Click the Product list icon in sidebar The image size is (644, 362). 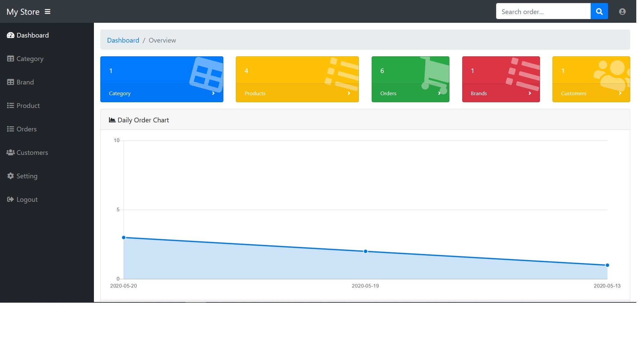tap(10, 106)
